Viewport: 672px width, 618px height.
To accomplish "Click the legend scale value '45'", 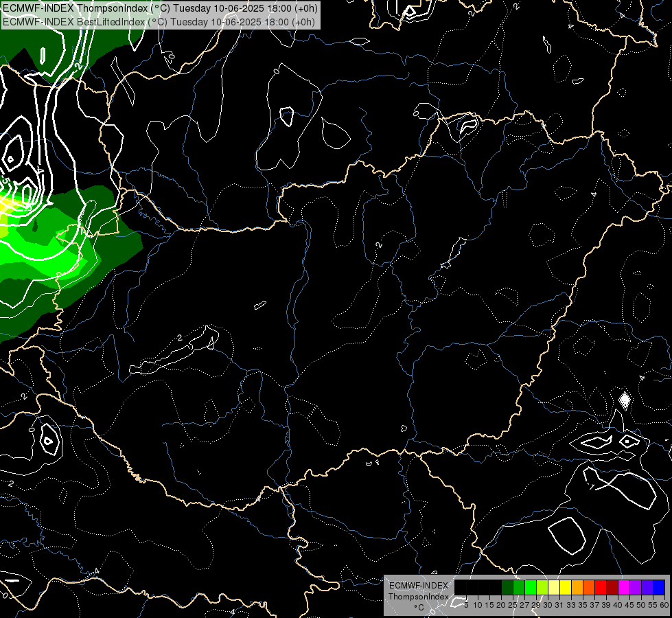I will (x=629, y=605).
